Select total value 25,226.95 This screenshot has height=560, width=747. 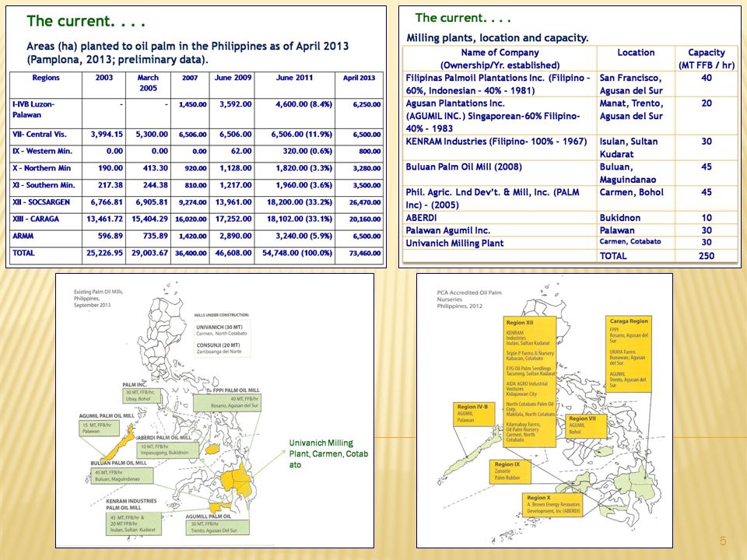pos(104,253)
